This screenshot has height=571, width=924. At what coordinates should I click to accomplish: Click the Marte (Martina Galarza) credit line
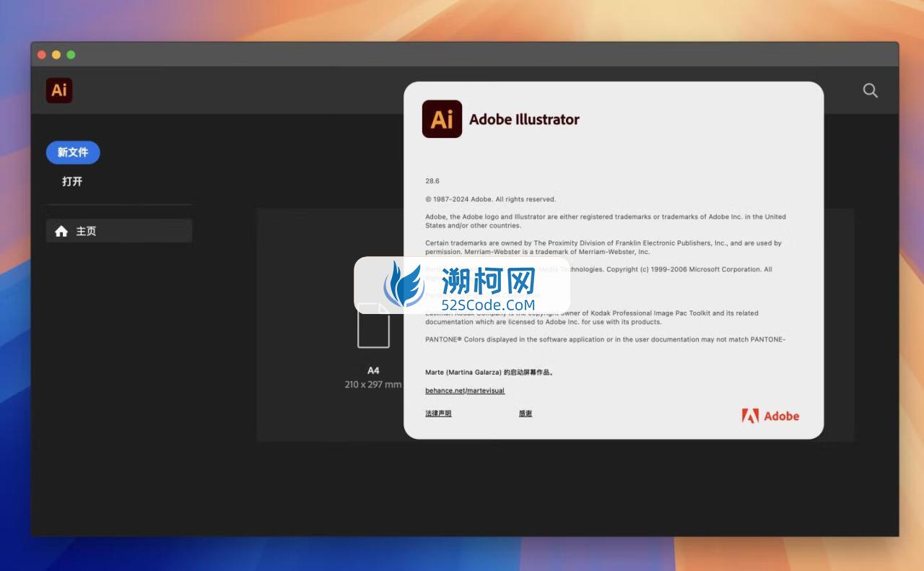click(x=489, y=372)
